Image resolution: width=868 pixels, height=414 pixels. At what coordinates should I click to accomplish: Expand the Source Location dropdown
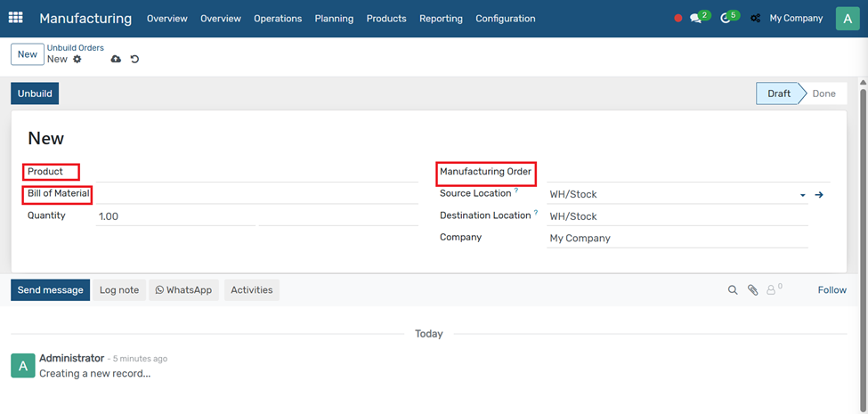pos(802,195)
